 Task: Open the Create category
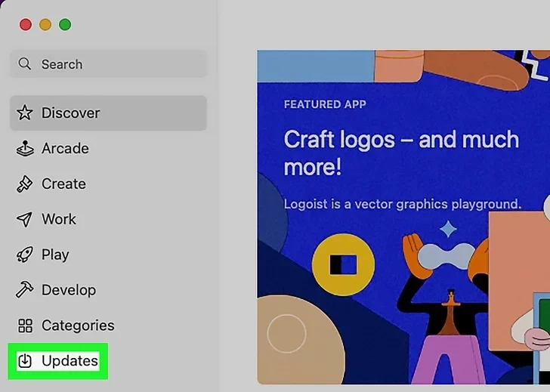click(x=108, y=184)
